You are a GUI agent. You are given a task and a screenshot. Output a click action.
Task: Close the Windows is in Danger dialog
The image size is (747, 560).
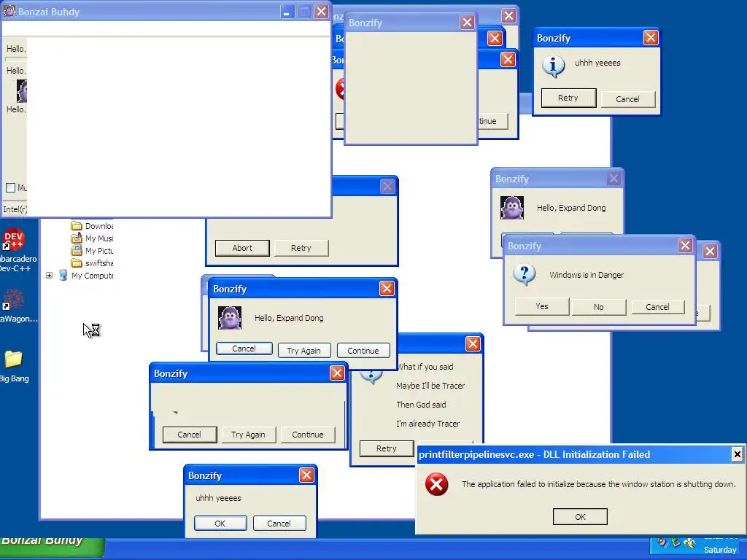685,246
